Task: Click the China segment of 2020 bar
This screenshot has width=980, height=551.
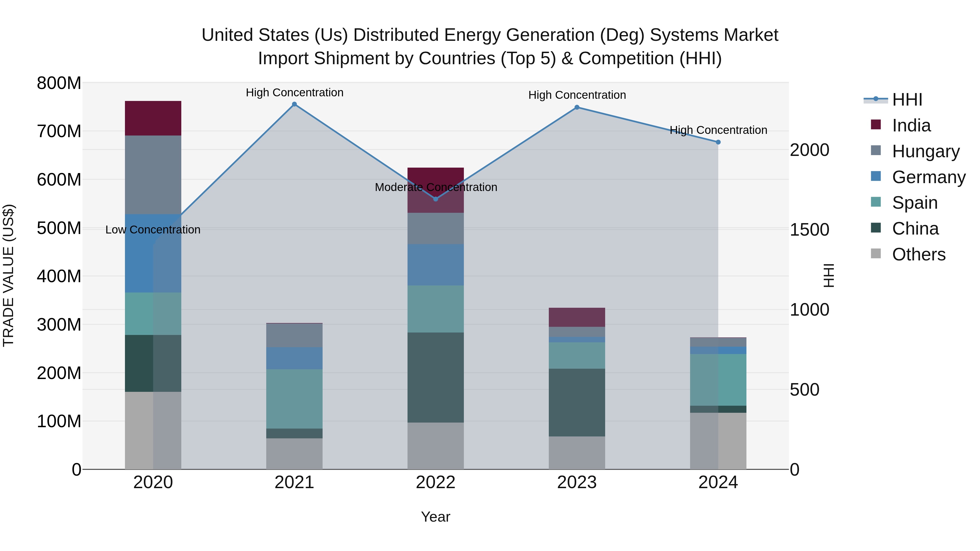Action: pos(153,364)
